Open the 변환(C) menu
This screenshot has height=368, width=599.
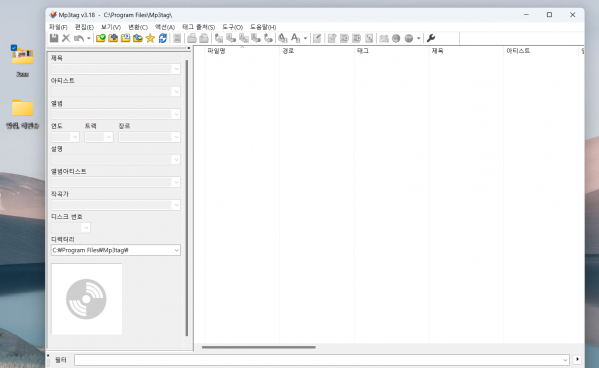(138, 27)
